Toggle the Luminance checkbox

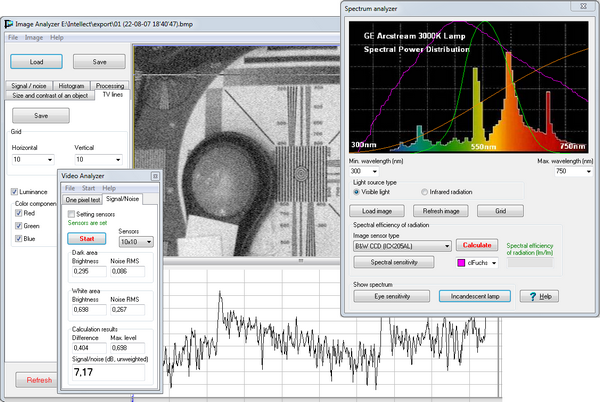point(14,192)
